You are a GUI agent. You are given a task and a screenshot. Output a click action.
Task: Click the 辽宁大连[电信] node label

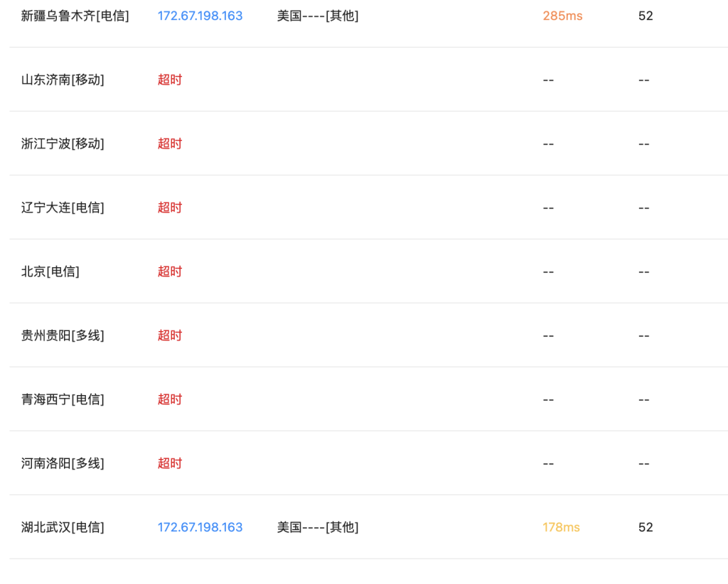click(x=63, y=207)
